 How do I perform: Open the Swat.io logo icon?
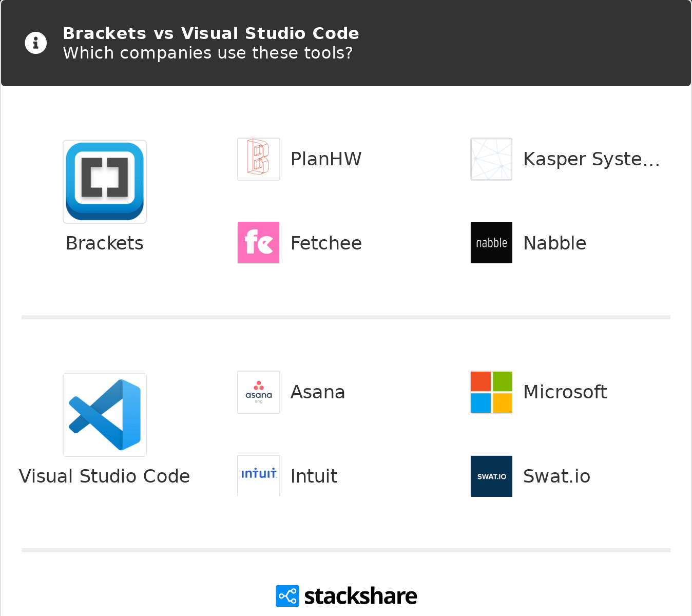491,476
